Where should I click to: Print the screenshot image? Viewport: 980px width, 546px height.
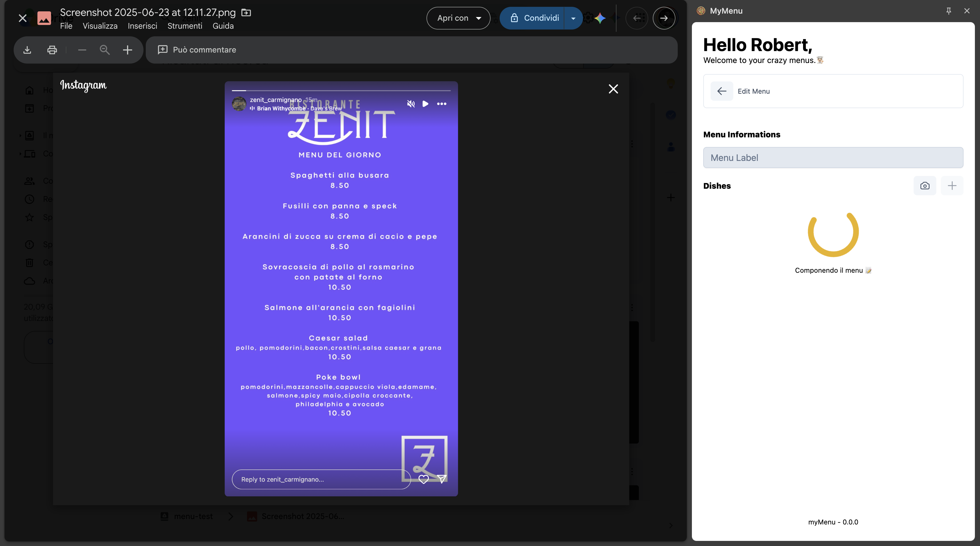[52, 50]
